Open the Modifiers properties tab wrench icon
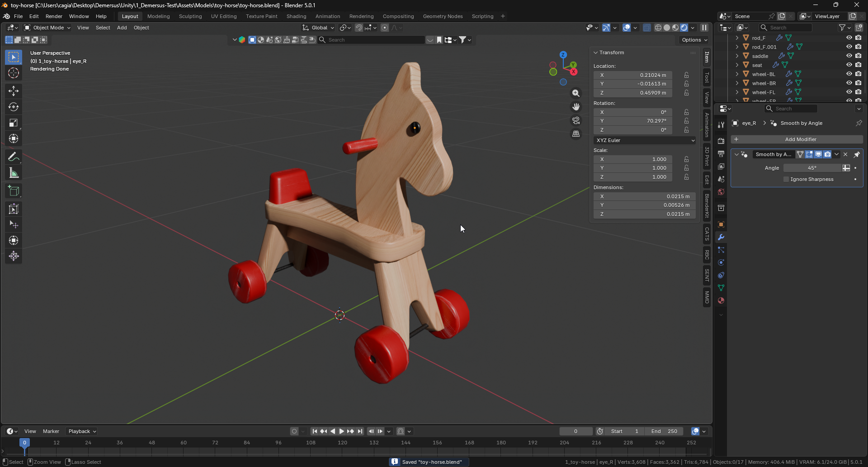The height and width of the screenshot is (467, 868). pyautogui.click(x=721, y=237)
